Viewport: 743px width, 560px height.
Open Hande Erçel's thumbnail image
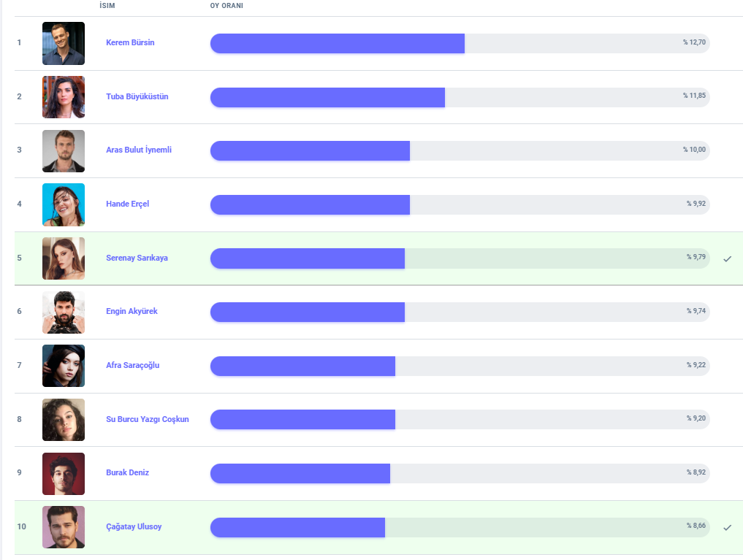tap(64, 204)
